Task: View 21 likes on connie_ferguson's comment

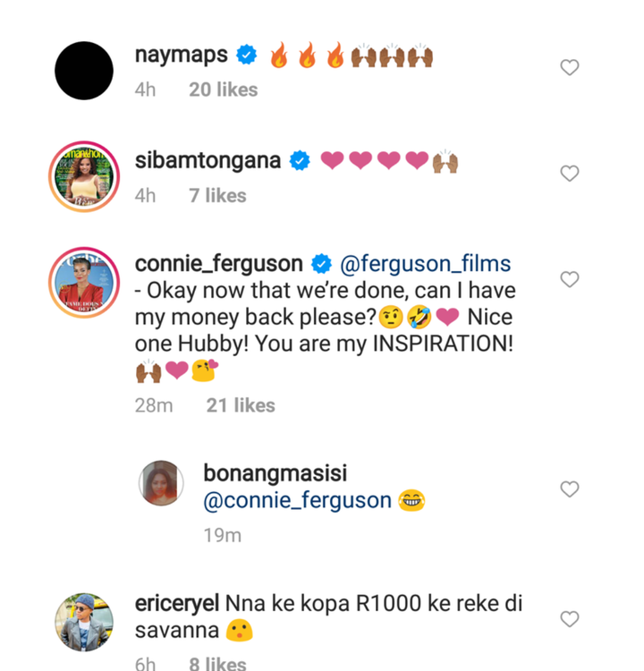Action: coord(241,405)
